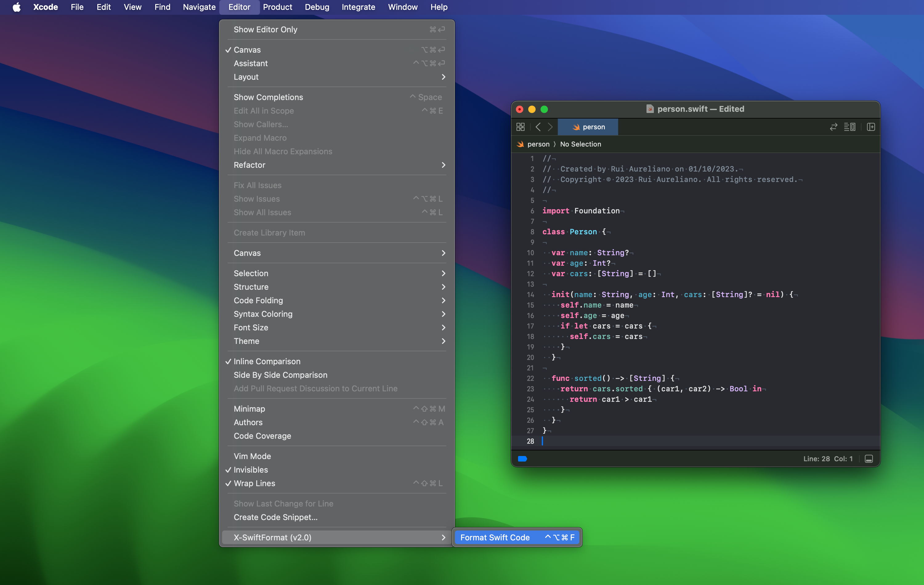Open the Window menu
This screenshot has width=924, height=585.
403,7
